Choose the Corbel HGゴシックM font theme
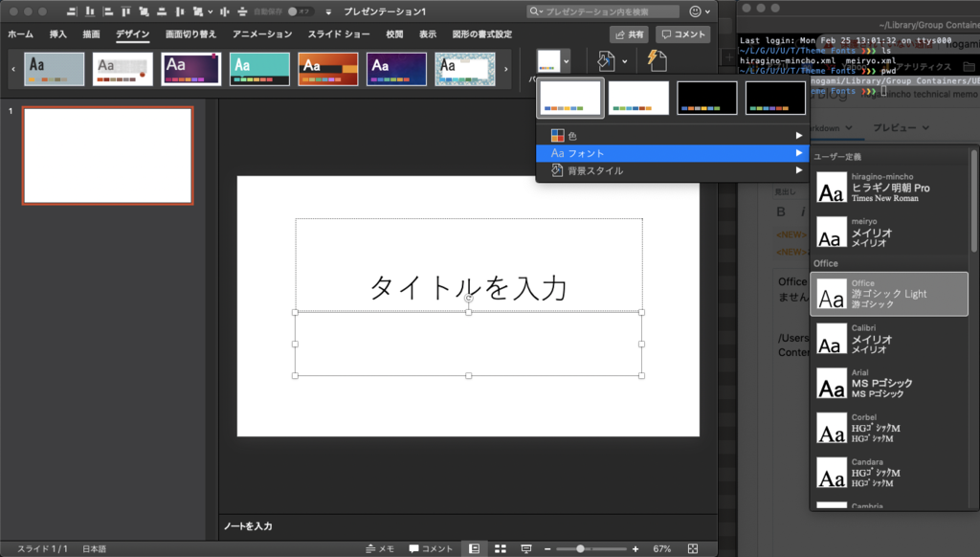The image size is (980, 557). [x=890, y=428]
